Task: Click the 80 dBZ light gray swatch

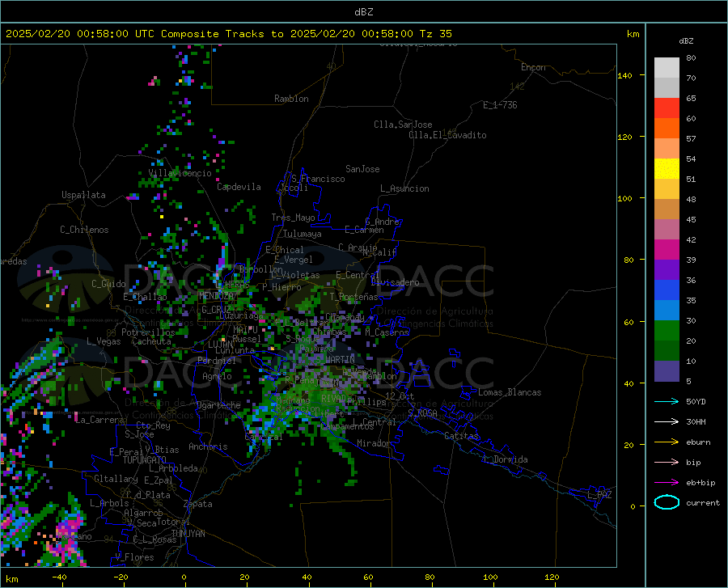Action: (x=667, y=67)
